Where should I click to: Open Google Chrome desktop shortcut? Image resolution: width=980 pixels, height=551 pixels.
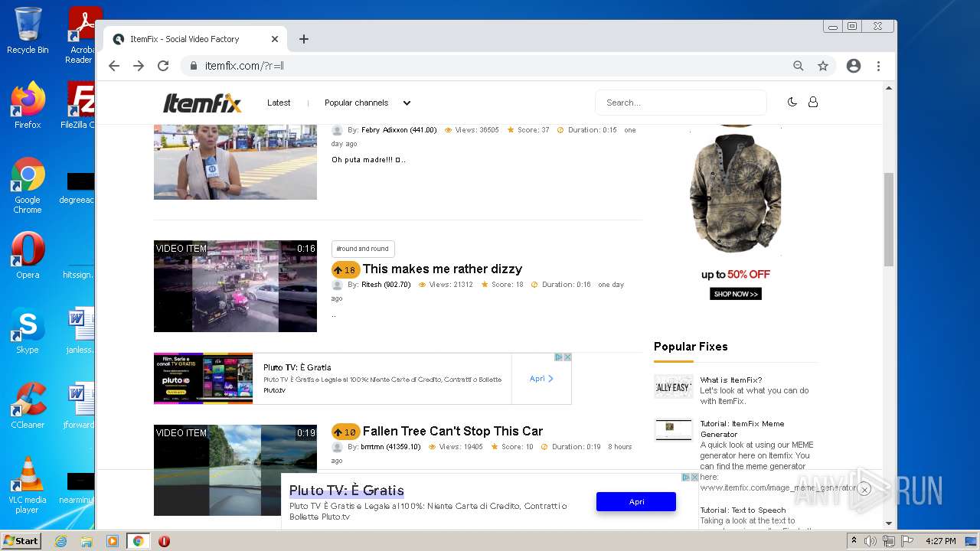(x=28, y=185)
